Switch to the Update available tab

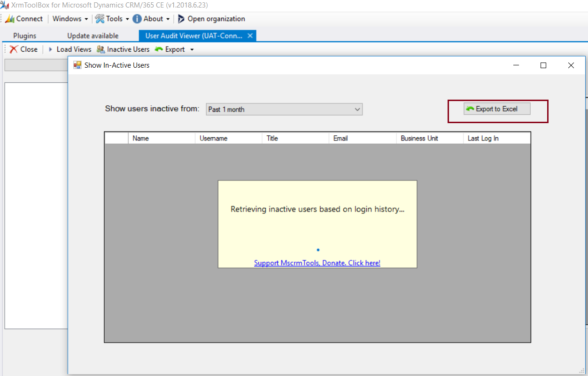[x=92, y=36]
